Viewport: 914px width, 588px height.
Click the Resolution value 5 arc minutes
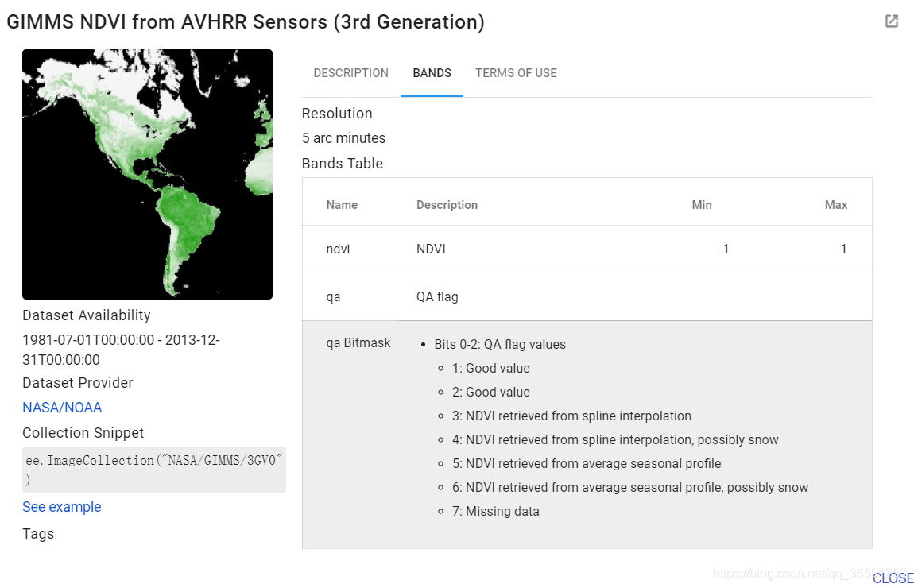pos(343,137)
